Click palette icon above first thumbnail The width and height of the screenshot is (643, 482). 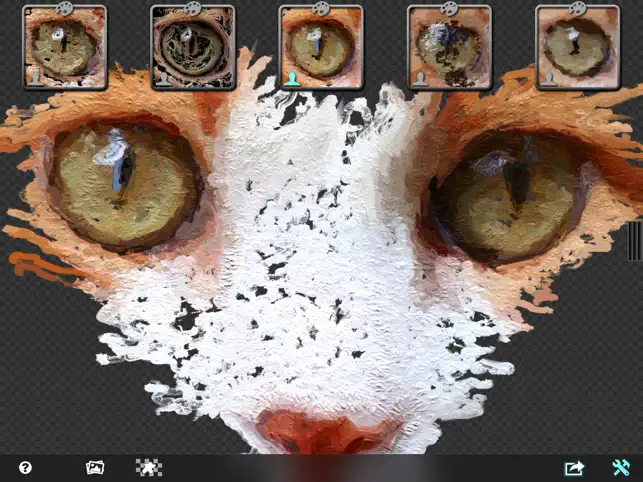tap(64, 8)
